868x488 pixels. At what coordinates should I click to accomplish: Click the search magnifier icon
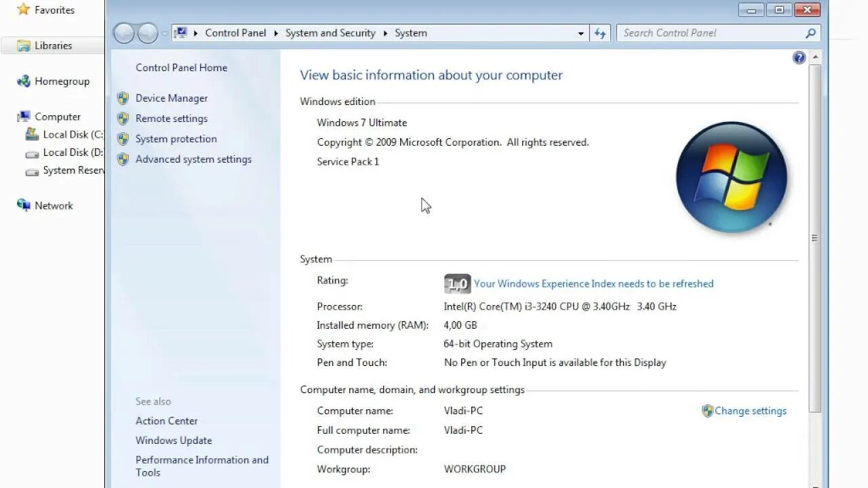[810, 33]
